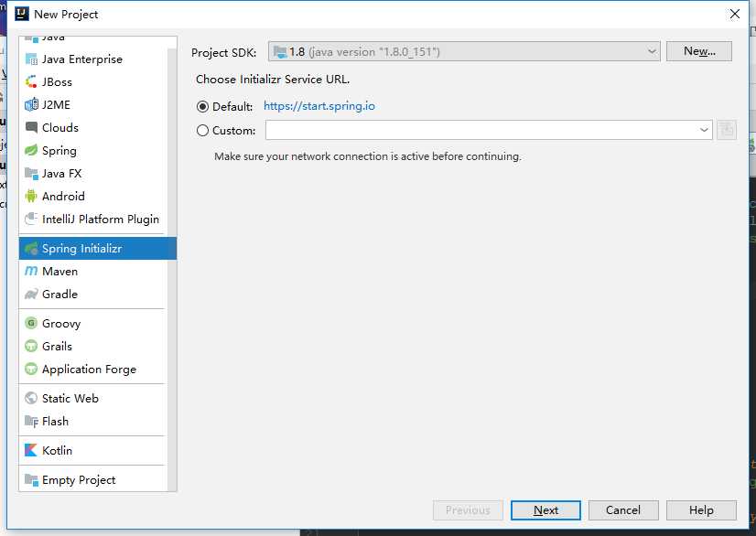Viewport: 756px width, 536px height.
Task: Select Spring Initializr project type
Action: (98, 249)
